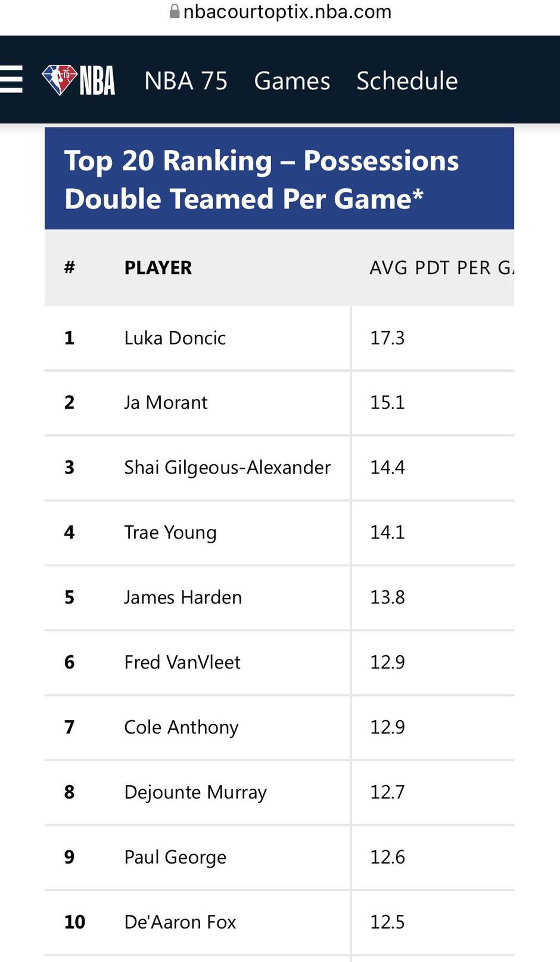Click Shai Gilgeous-Alexander player name
The image size is (560, 962).
(227, 468)
